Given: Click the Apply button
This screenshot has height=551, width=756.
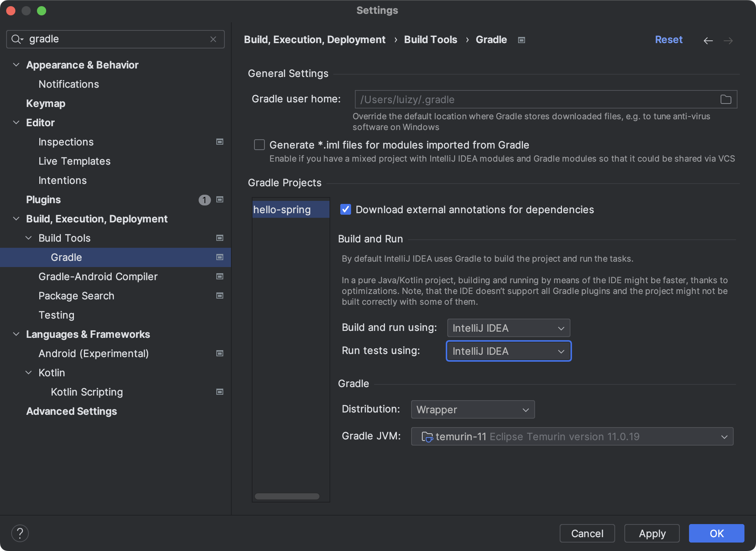Looking at the screenshot, I should (x=652, y=533).
